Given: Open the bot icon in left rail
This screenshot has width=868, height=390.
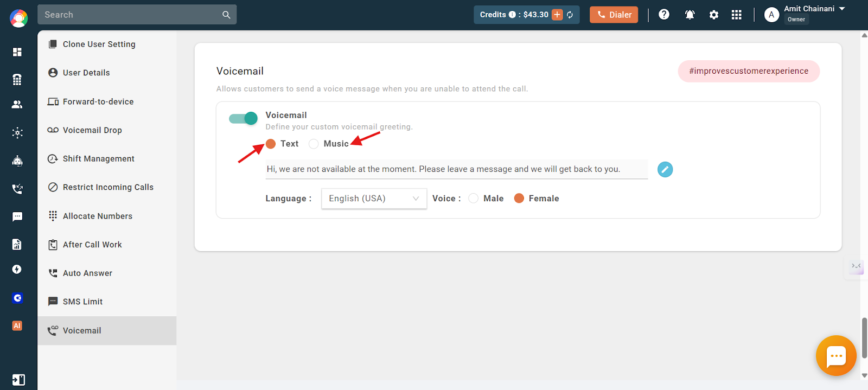Looking at the screenshot, I should [17, 161].
